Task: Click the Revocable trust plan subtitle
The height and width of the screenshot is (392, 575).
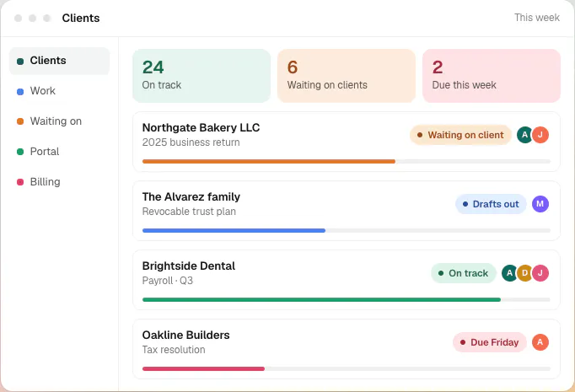Action: click(189, 212)
